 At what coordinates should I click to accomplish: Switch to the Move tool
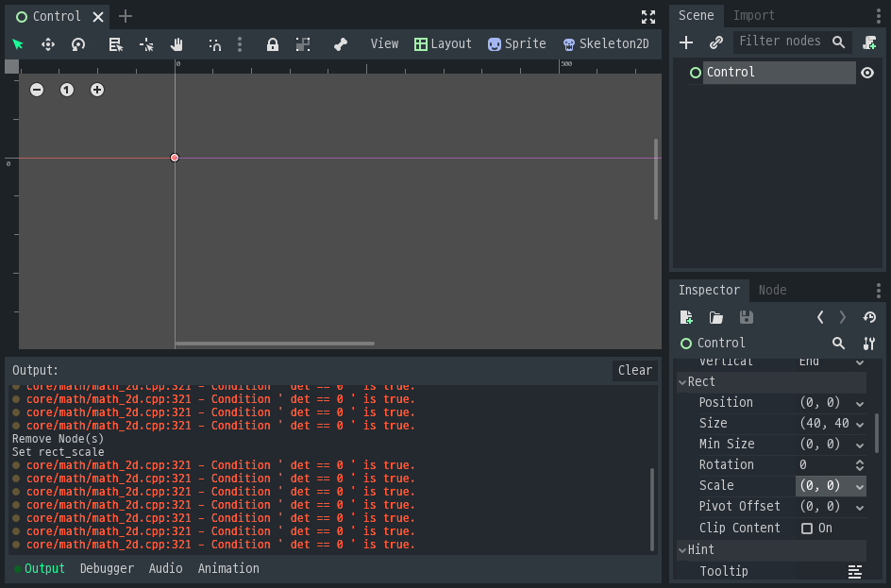pos(47,43)
